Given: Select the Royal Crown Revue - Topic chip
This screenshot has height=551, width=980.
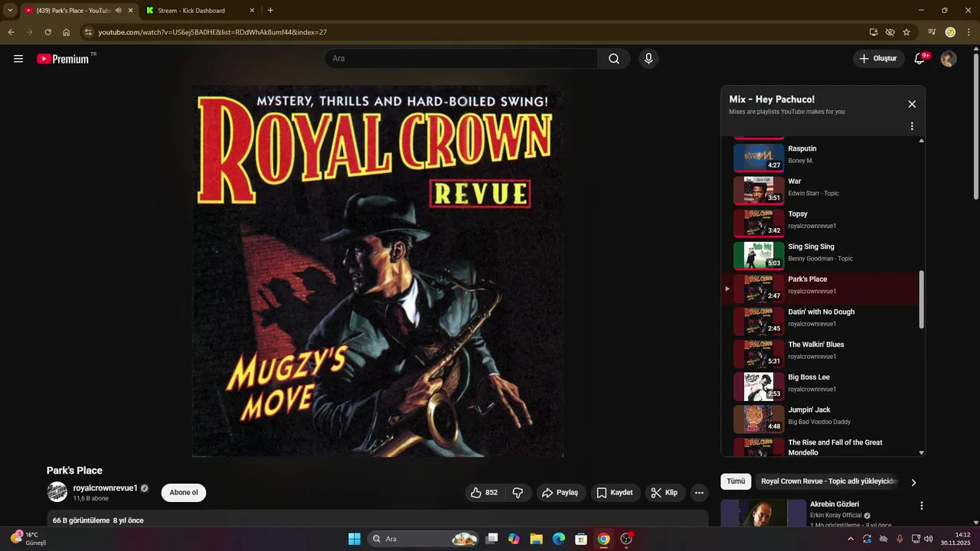Looking at the screenshot, I should tap(829, 481).
